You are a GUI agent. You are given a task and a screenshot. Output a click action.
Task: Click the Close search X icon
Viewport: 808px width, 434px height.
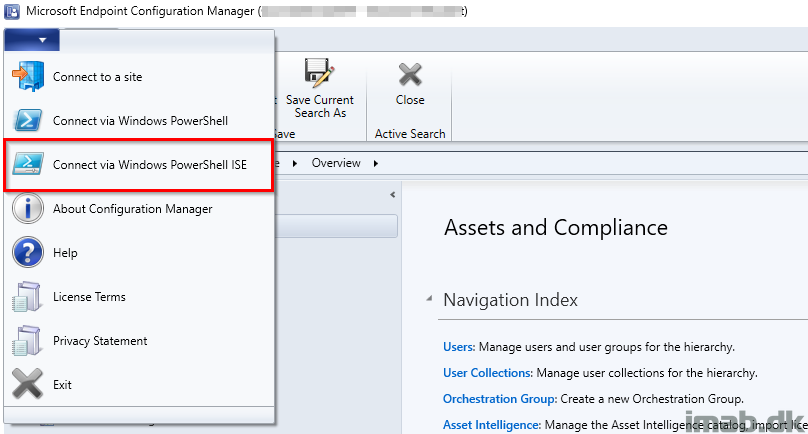(410, 74)
